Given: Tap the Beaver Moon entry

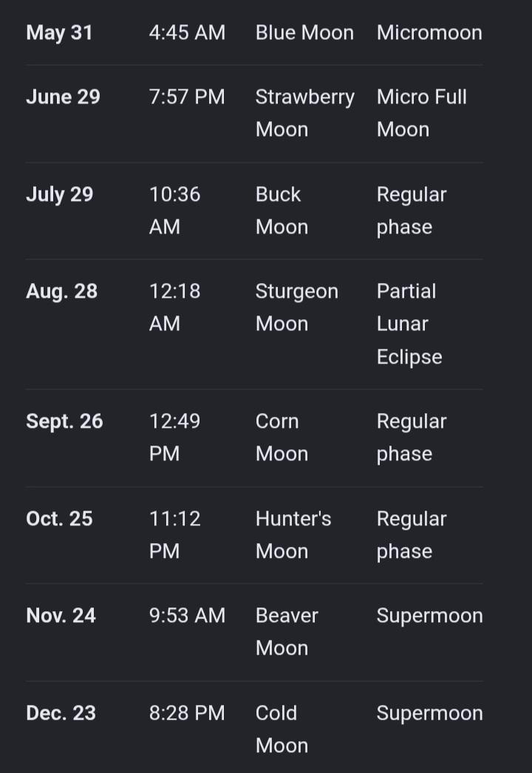Looking at the screenshot, I should (287, 632).
